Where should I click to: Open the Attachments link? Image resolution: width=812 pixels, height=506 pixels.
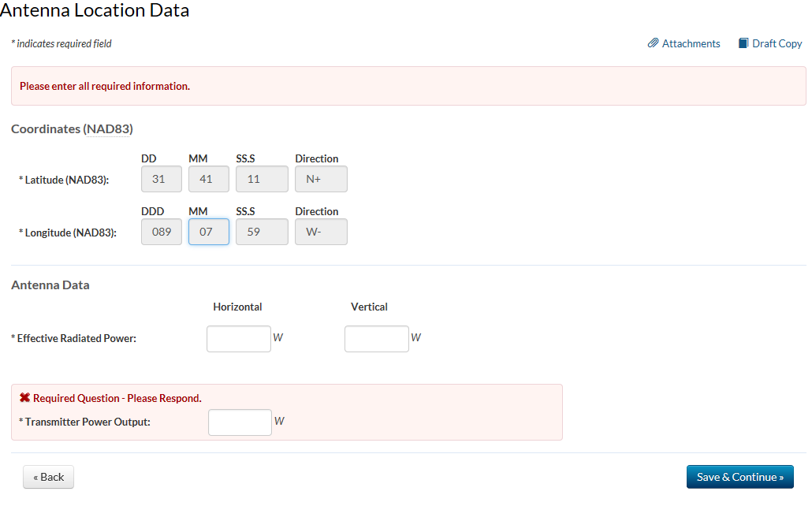pos(691,44)
